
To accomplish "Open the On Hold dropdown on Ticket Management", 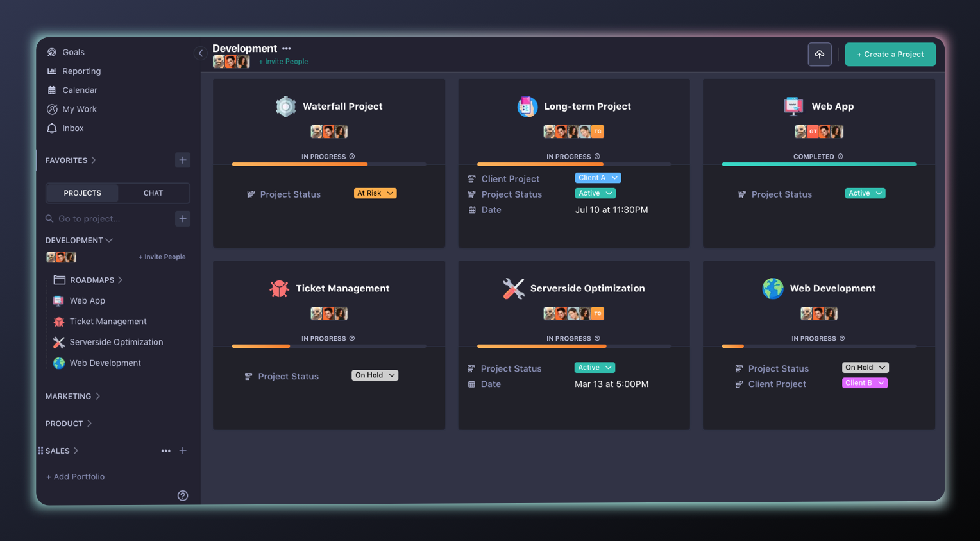I will click(375, 375).
